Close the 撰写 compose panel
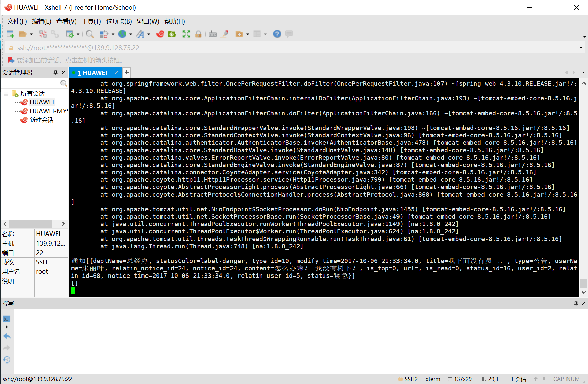Viewport: 588px width, 384px height. 584,303
